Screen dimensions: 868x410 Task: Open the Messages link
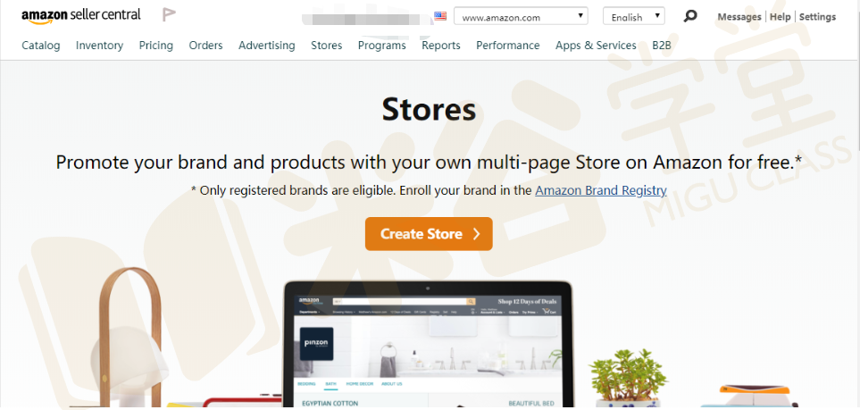739,17
